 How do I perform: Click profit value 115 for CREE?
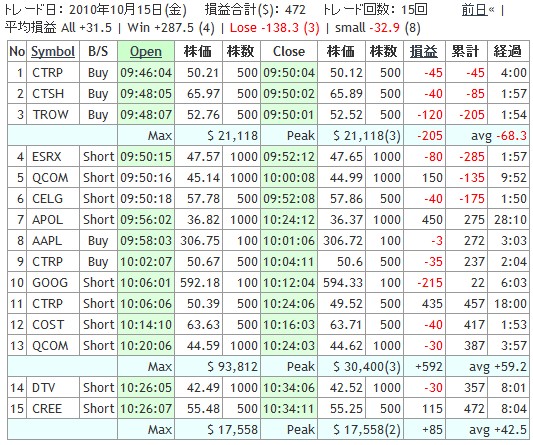(432, 409)
